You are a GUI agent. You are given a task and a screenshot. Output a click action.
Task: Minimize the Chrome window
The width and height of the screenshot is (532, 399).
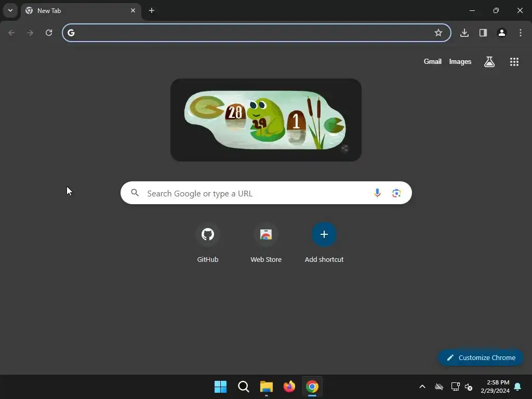(472, 10)
